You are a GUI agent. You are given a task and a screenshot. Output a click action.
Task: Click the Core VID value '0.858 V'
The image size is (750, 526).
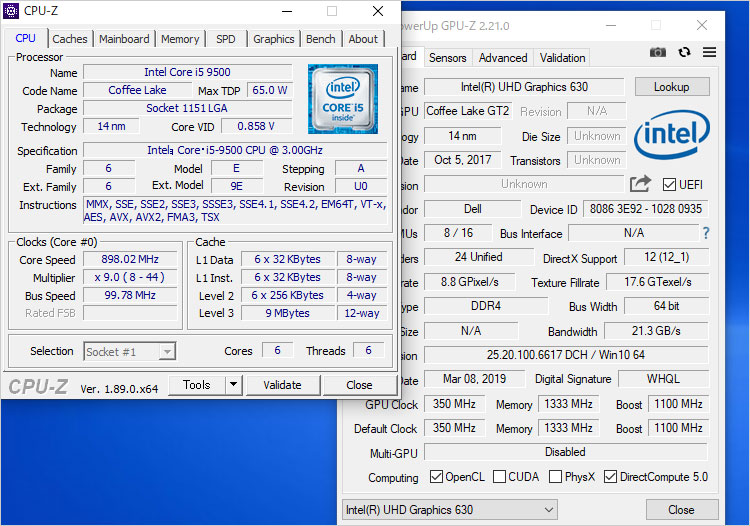coord(256,126)
